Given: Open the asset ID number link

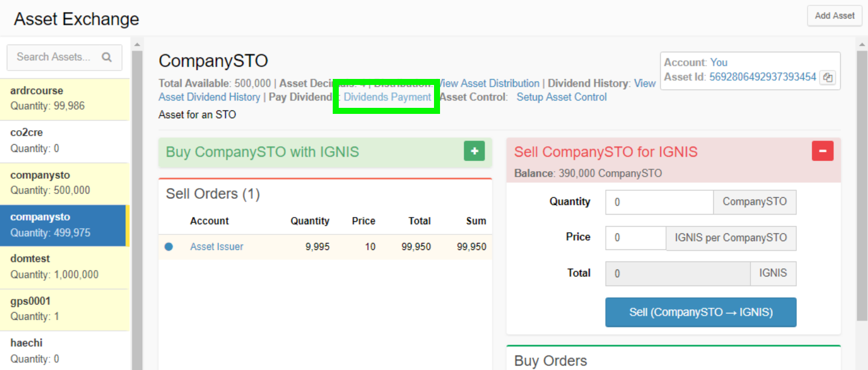Looking at the screenshot, I should click(762, 77).
